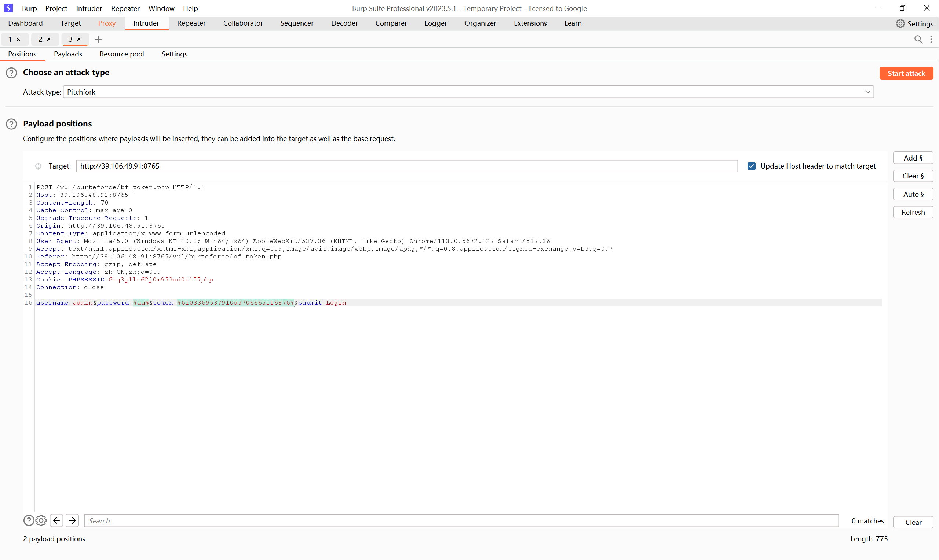Click the Clear § button

[x=913, y=176]
